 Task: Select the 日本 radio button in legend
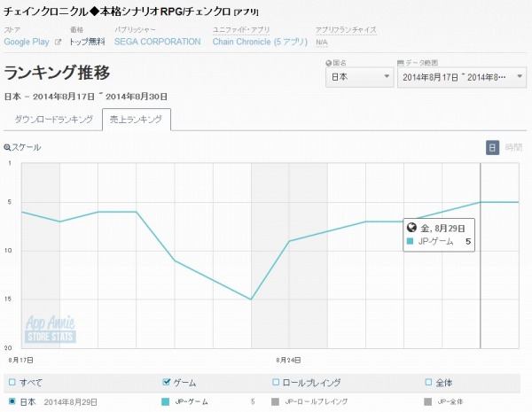pos(12,401)
